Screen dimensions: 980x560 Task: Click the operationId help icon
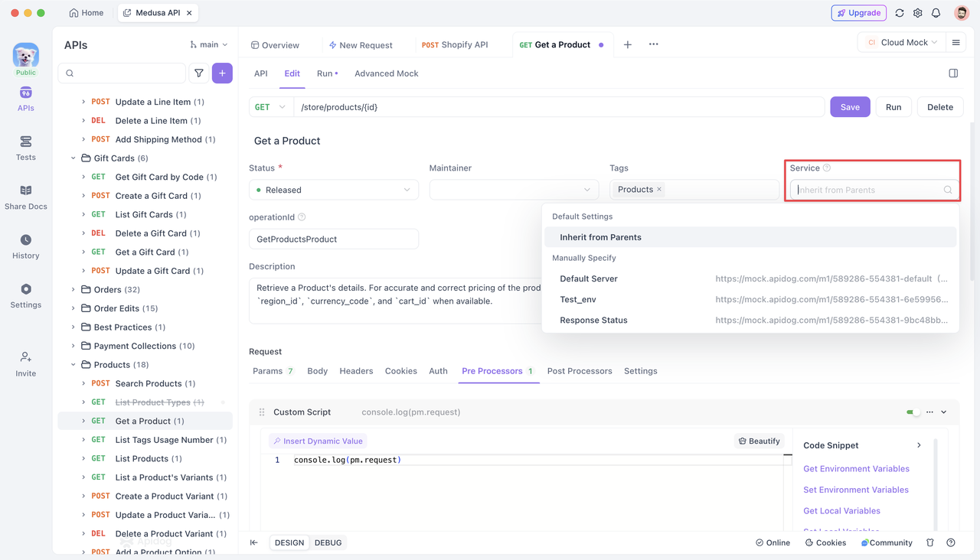tap(302, 217)
